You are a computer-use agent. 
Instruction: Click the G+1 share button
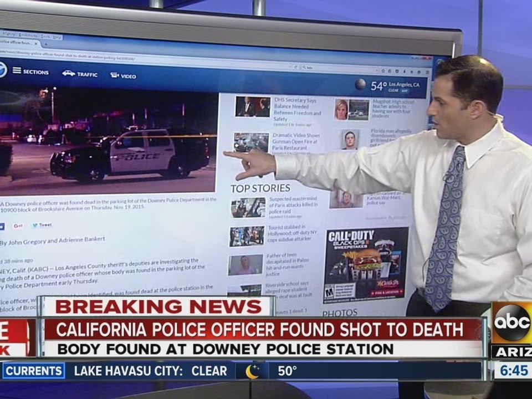click(18, 226)
